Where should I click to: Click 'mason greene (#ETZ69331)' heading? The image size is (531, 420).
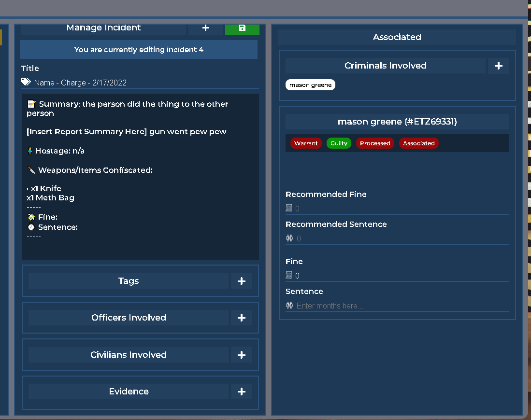tap(397, 122)
